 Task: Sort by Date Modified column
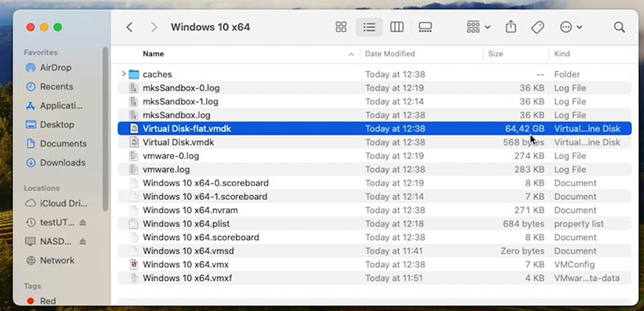click(x=390, y=54)
